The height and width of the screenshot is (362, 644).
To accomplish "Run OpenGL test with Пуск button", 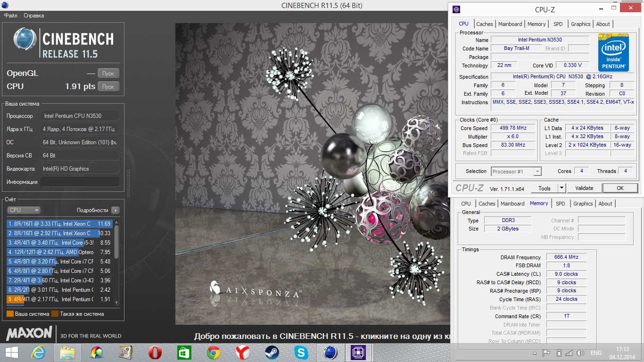I will (108, 74).
